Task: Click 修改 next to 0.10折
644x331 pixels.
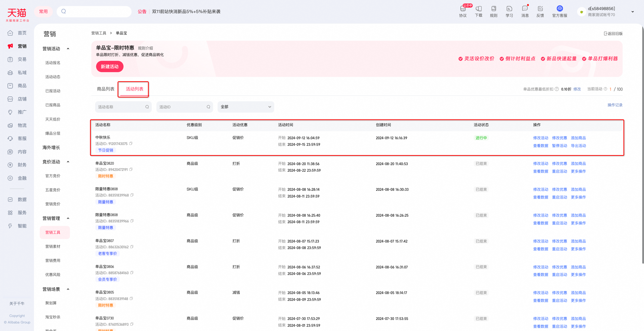Action: [577, 89]
